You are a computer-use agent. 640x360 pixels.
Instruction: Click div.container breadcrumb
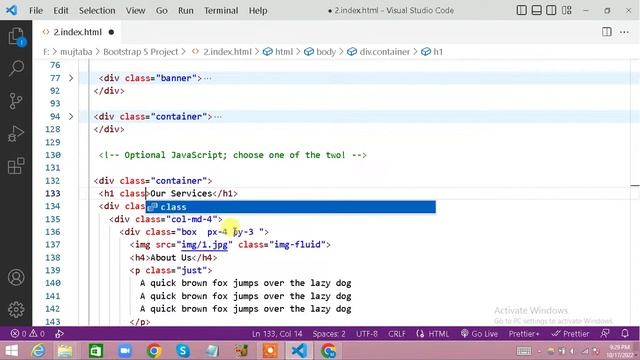(x=384, y=52)
